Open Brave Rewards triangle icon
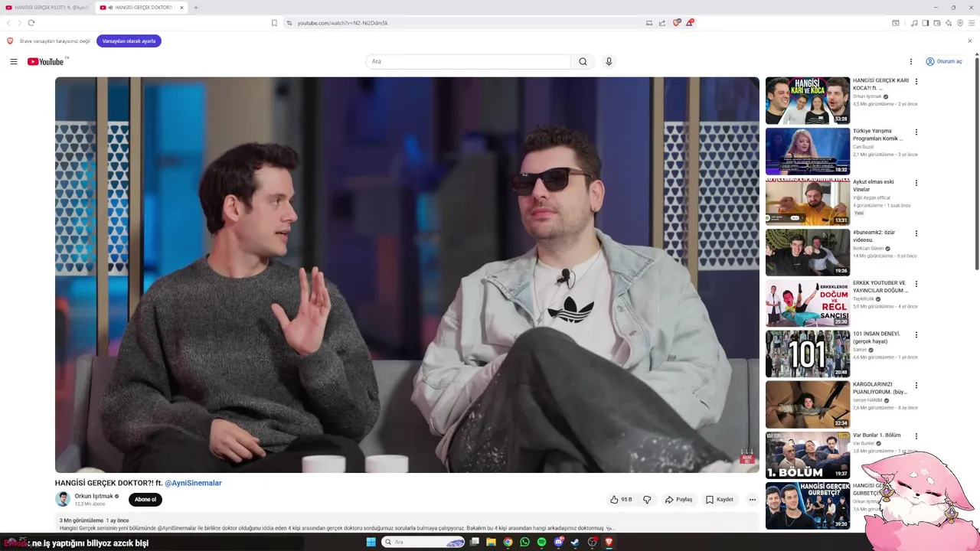The height and width of the screenshot is (551, 980). point(689,23)
